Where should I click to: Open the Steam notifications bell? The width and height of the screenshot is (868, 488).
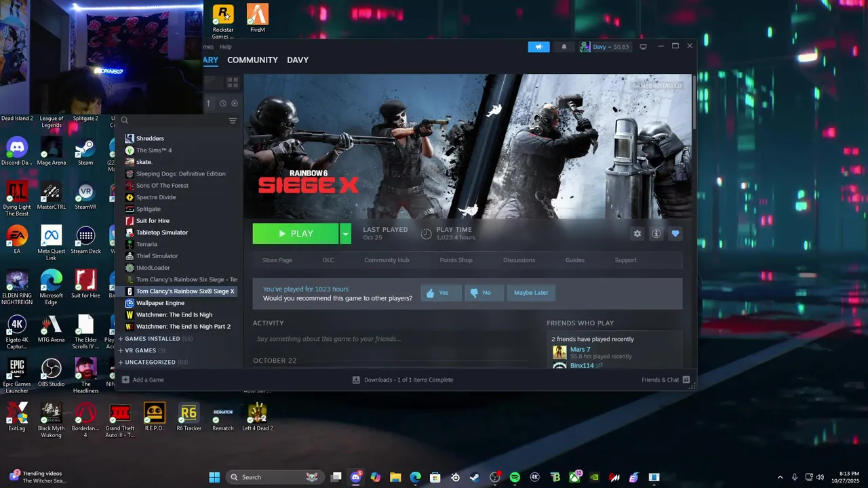(564, 47)
